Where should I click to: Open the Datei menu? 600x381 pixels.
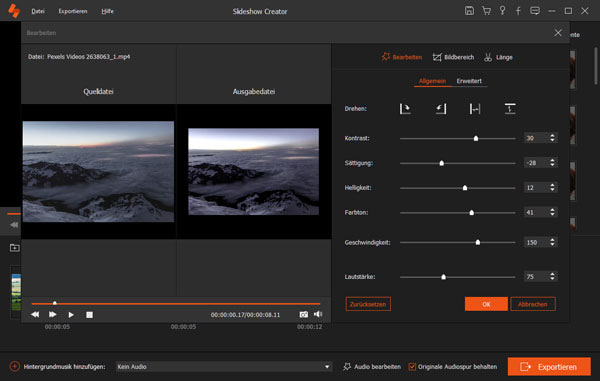[x=38, y=11]
